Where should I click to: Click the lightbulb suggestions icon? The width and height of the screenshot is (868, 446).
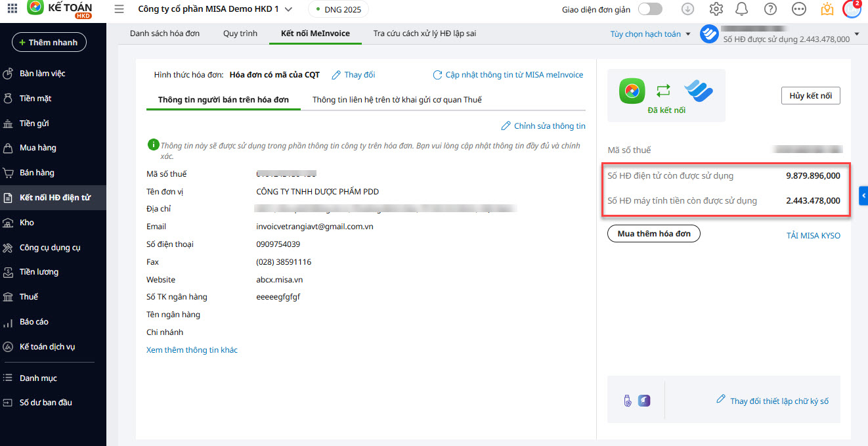click(827, 9)
